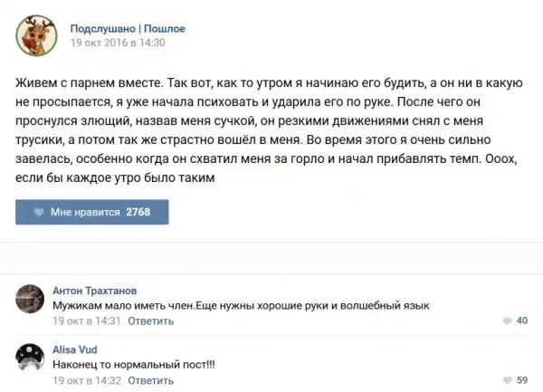Viewport: 543px width, 392px height.
Task: Click comment timestamp 19 окт в 14:32
Action: click(x=87, y=380)
